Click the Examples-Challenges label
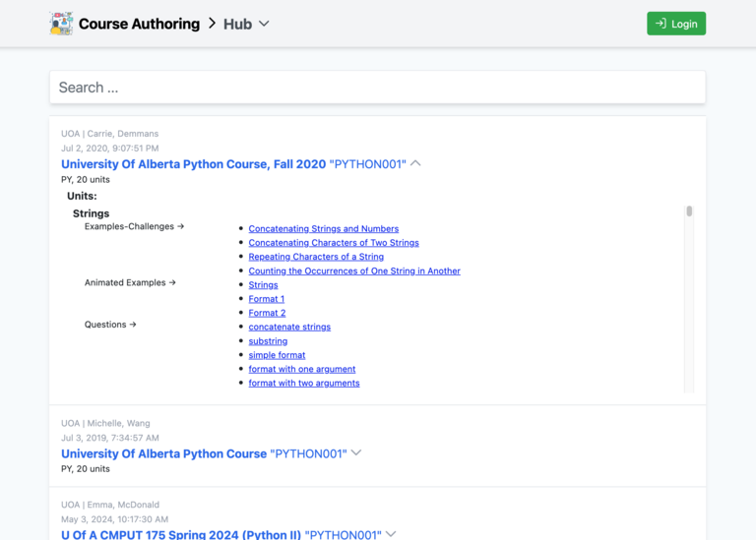Viewport: 756px width, 540px height. pyautogui.click(x=134, y=226)
